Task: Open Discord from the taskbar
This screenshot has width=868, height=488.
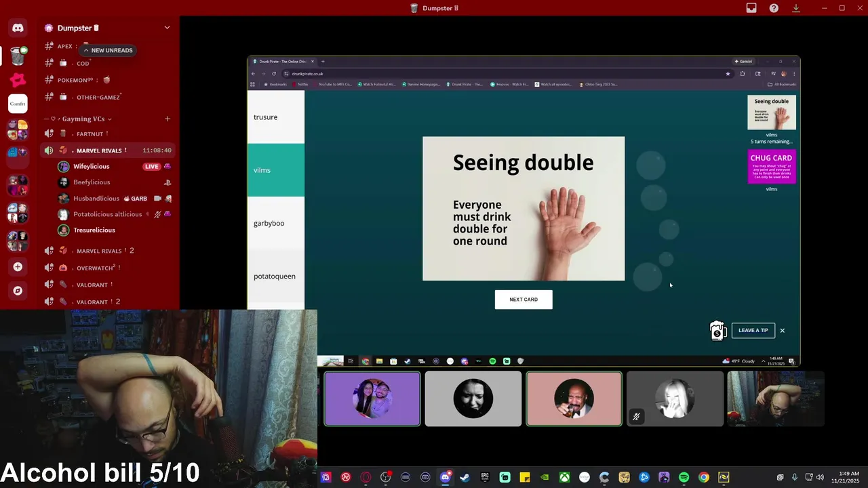Action: [x=445, y=478]
